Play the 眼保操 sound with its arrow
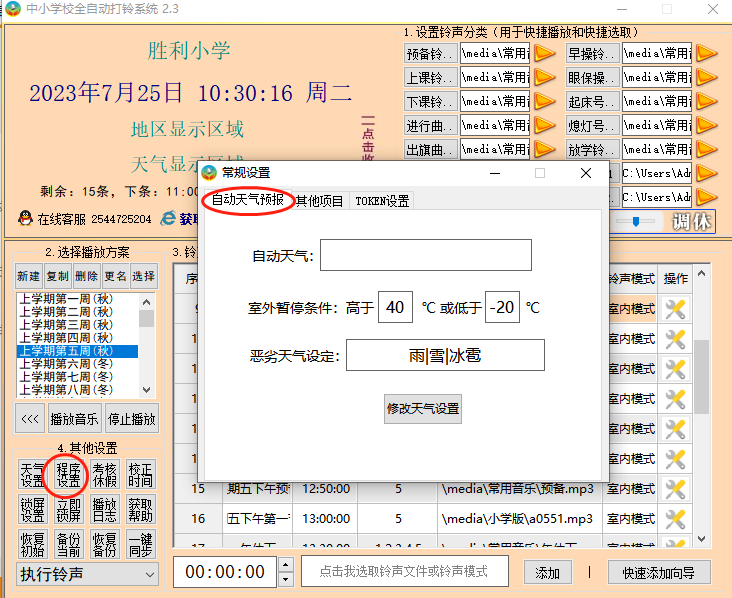Screen dimensions: 732x598 click(x=706, y=77)
